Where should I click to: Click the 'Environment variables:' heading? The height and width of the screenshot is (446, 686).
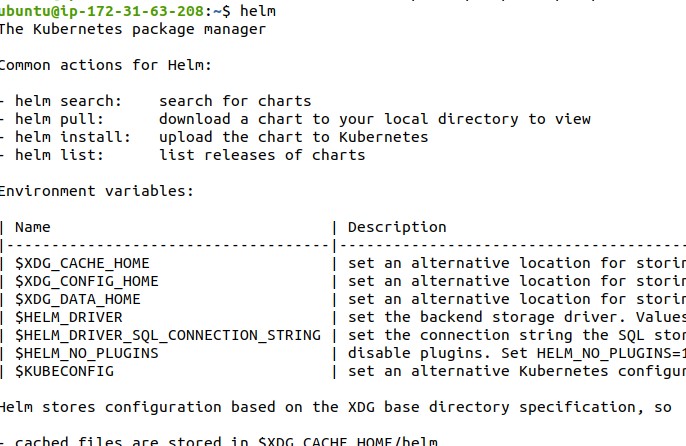click(x=96, y=191)
